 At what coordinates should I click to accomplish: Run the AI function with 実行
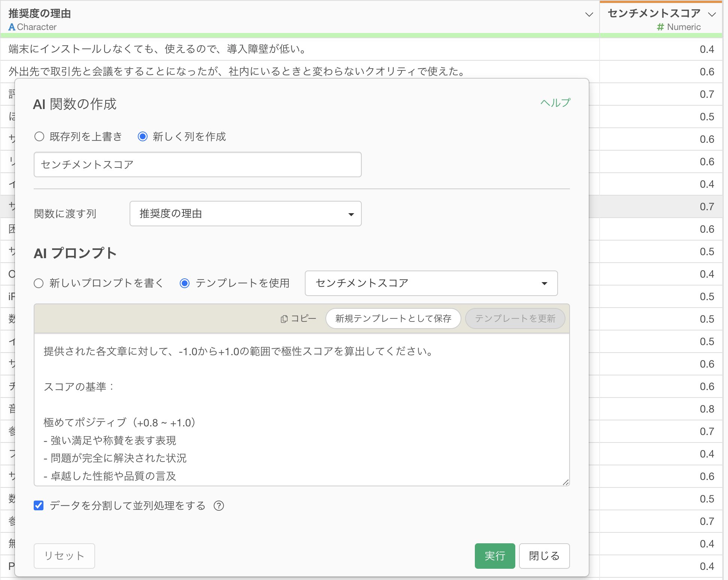[495, 556]
